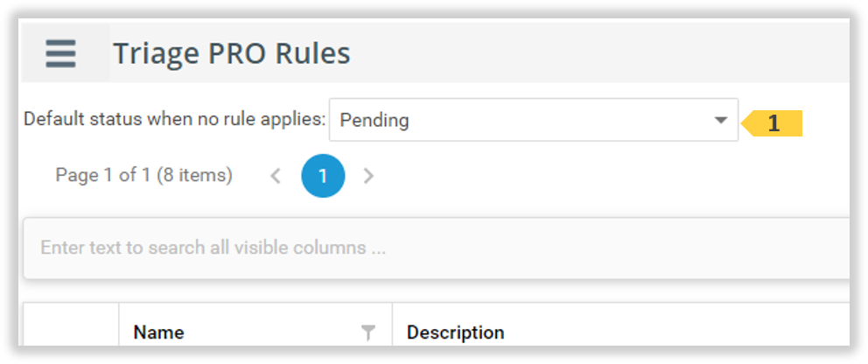868x364 pixels.
Task: Sort rules by the Name column header
Action: click(x=158, y=332)
